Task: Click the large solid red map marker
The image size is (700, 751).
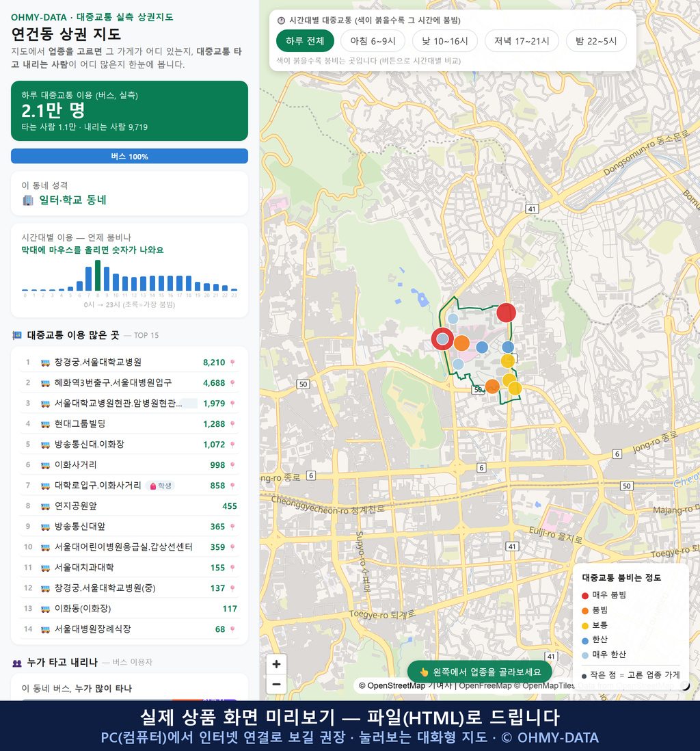Action: coord(506,313)
